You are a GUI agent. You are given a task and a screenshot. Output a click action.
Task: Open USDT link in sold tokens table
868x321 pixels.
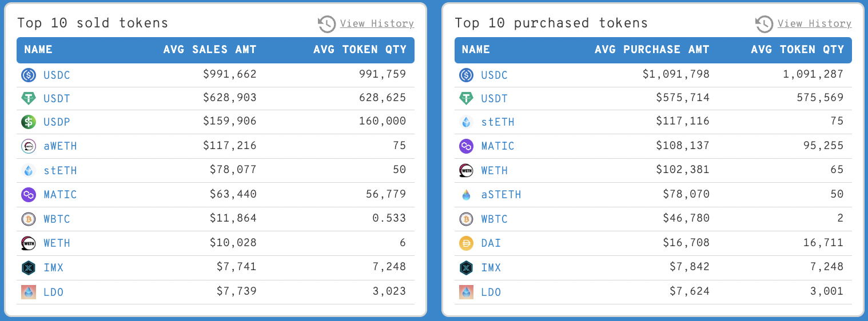[57, 99]
